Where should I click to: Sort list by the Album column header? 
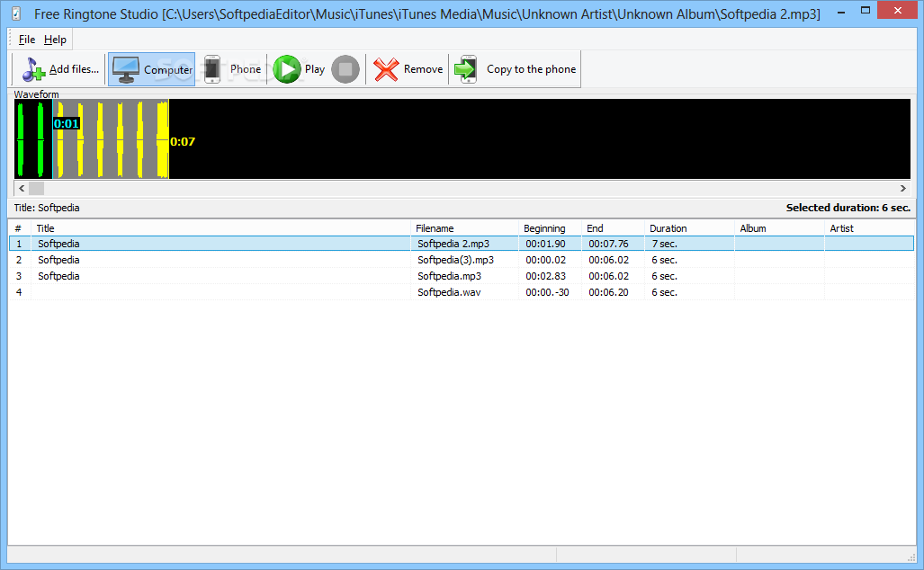(x=779, y=228)
